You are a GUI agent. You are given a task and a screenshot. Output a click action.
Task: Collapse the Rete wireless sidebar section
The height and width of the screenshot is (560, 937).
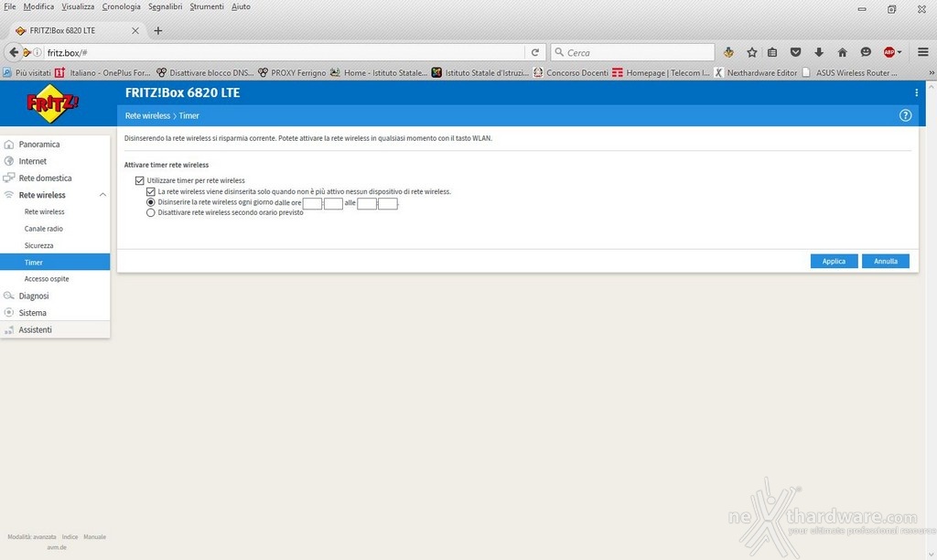(x=102, y=195)
